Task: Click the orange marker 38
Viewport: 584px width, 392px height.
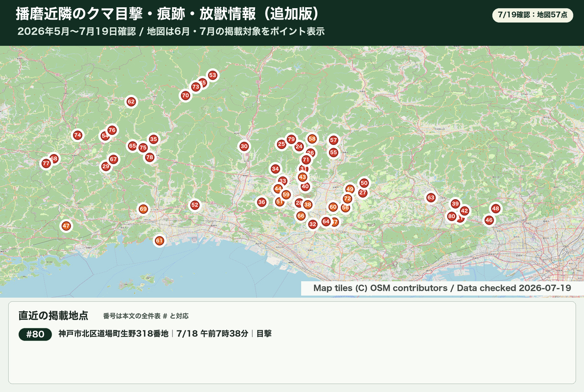Action: 308,205
